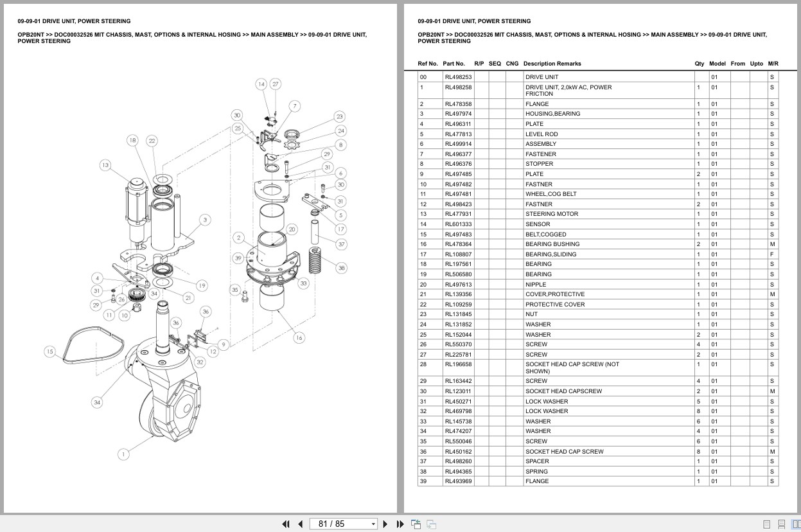Image resolution: width=801 pixels, height=532 pixels.
Task: Select part number RL497485
Action: [458, 174]
